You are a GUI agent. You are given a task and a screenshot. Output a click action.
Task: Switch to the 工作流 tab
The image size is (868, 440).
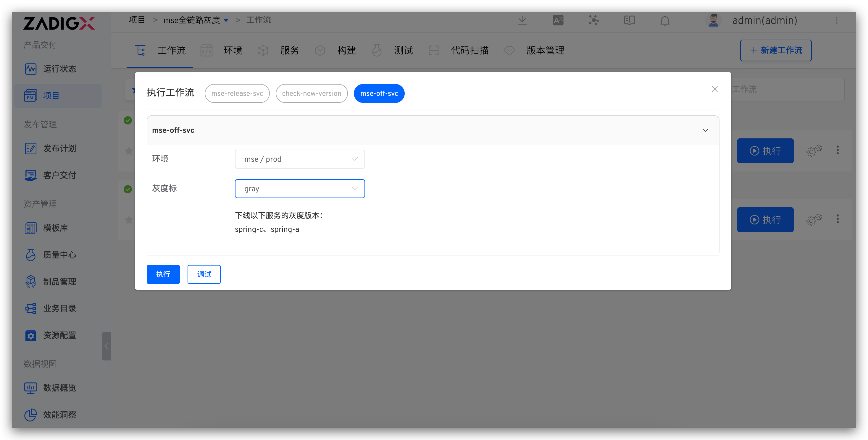pyautogui.click(x=160, y=51)
